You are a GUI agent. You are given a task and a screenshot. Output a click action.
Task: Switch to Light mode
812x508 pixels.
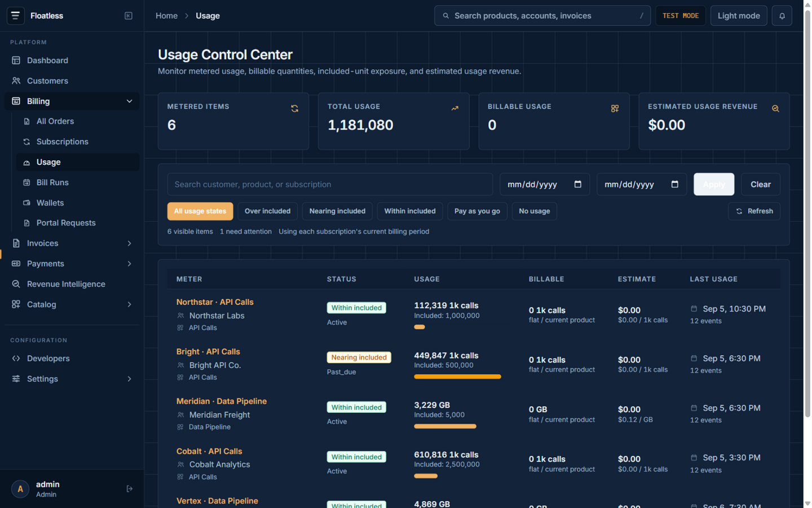[x=739, y=16]
